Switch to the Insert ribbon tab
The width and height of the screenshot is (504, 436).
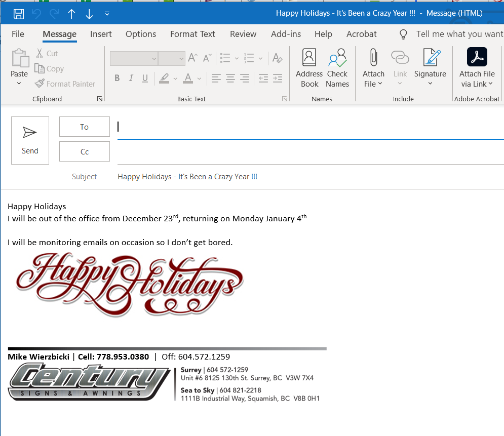click(101, 34)
